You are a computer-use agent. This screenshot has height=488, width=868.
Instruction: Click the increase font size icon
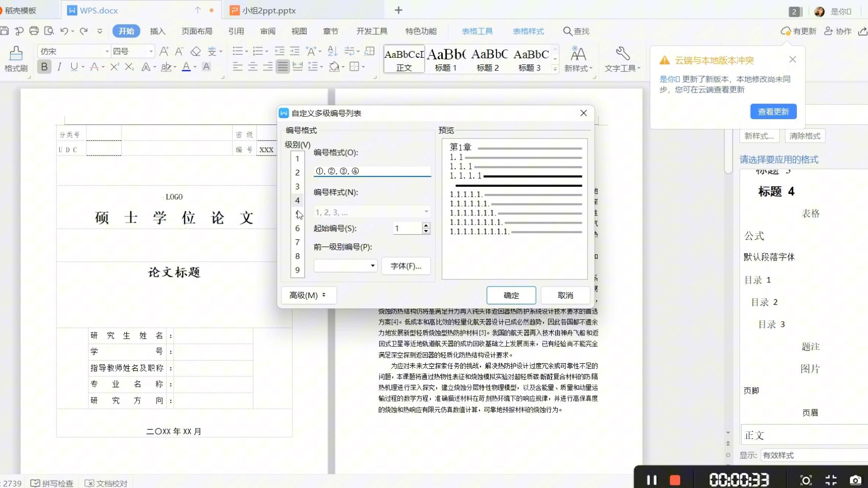[x=164, y=51]
